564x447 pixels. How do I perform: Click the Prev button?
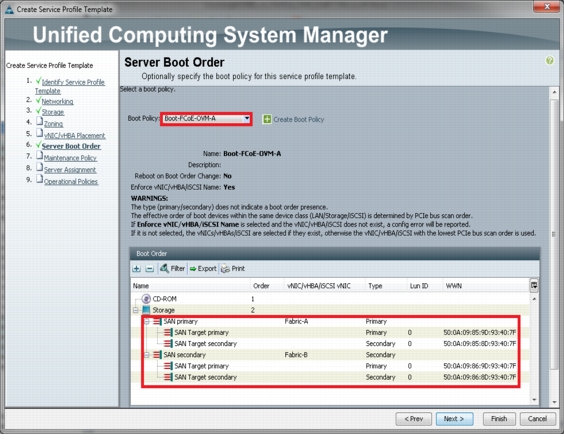point(414,419)
